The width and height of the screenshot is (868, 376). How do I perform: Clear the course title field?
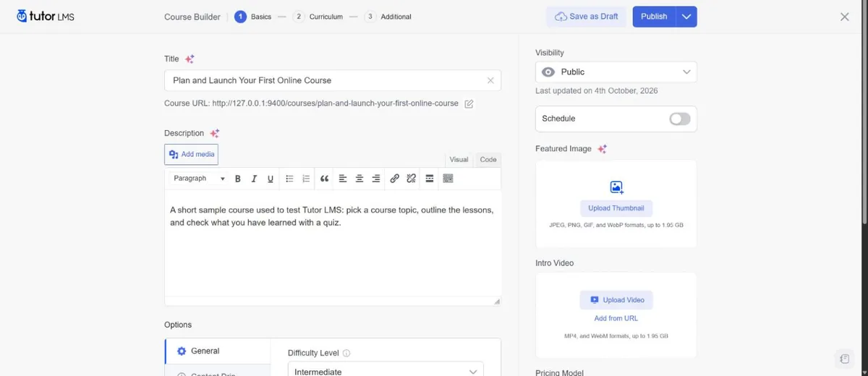(x=490, y=80)
